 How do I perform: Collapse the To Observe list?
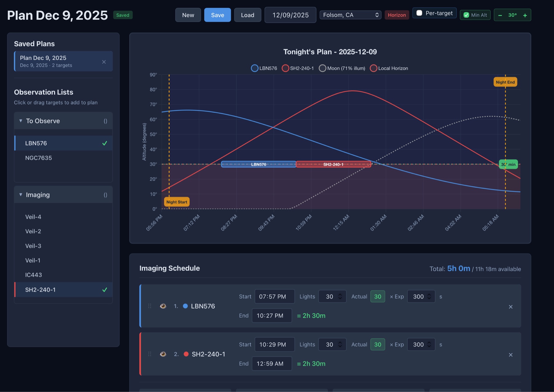[21, 121]
